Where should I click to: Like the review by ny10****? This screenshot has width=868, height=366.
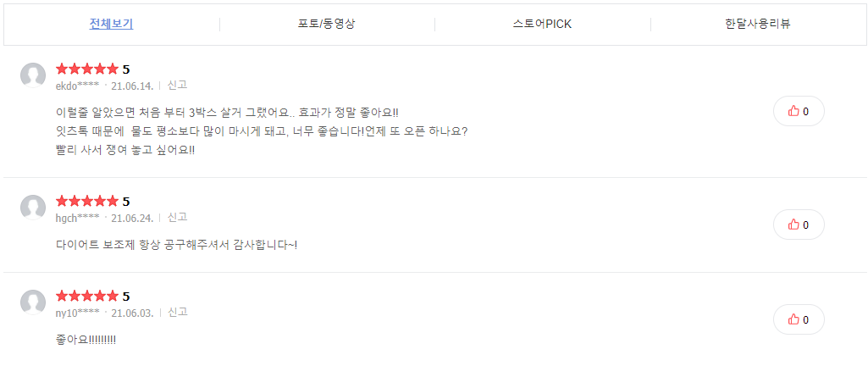(x=799, y=319)
